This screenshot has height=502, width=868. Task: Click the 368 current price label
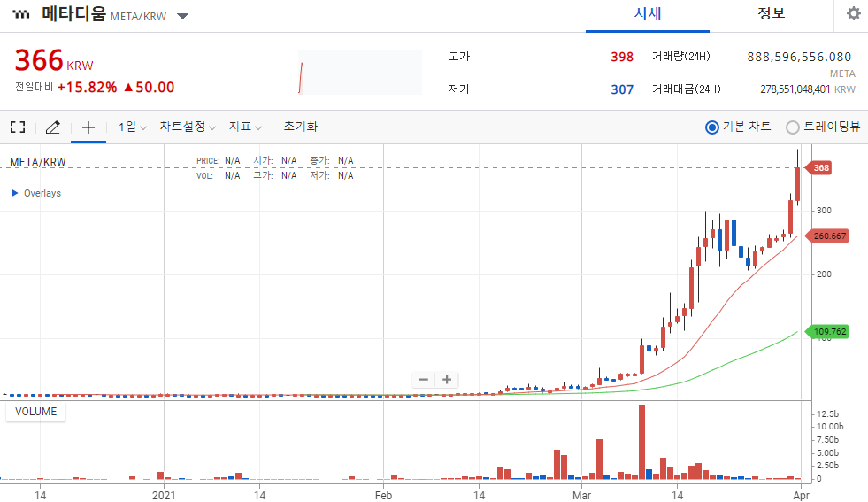820,168
